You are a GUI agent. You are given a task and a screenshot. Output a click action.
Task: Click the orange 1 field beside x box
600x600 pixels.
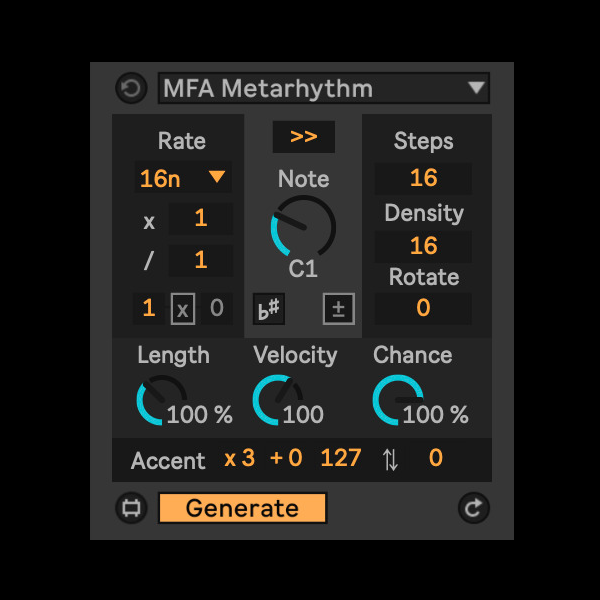148,308
